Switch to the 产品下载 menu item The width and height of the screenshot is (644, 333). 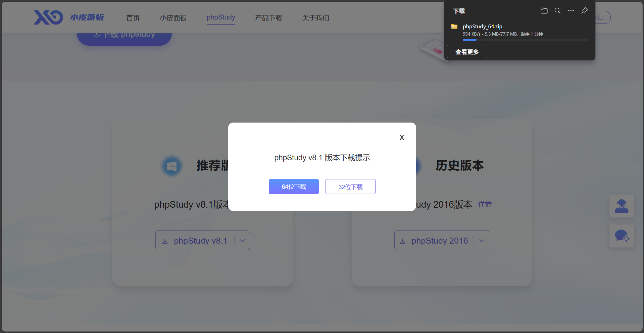[x=268, y=18]
